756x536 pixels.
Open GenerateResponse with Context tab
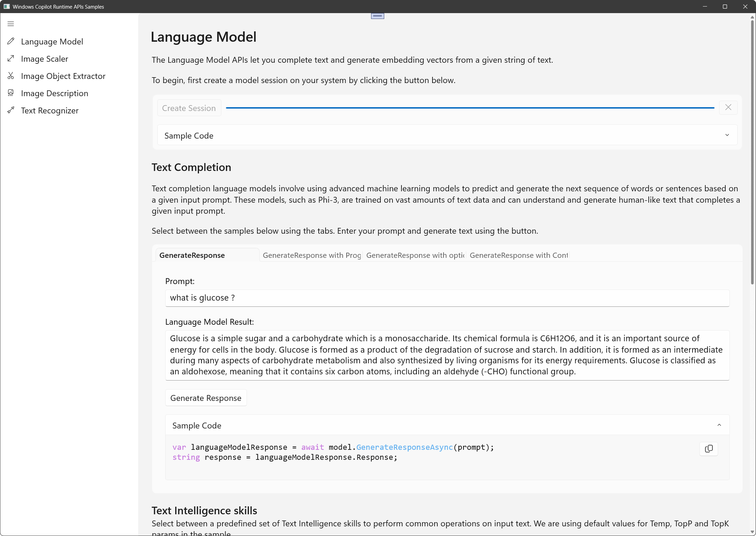point(518,255)
